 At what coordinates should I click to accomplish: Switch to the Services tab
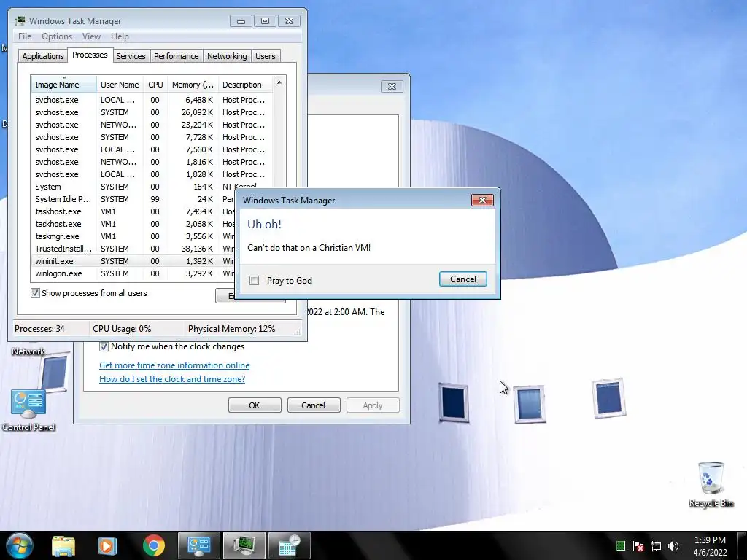(131, 56)
